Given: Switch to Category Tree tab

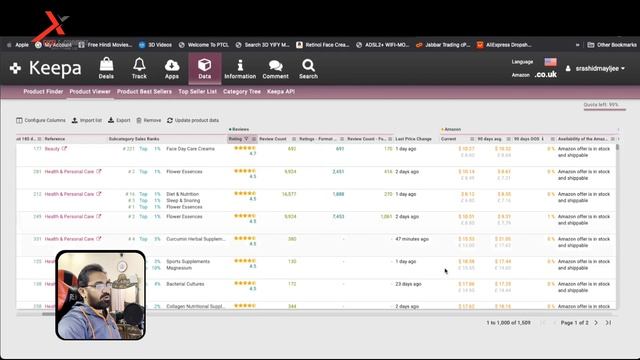Looking at the screenshot, I should (242, 92).
